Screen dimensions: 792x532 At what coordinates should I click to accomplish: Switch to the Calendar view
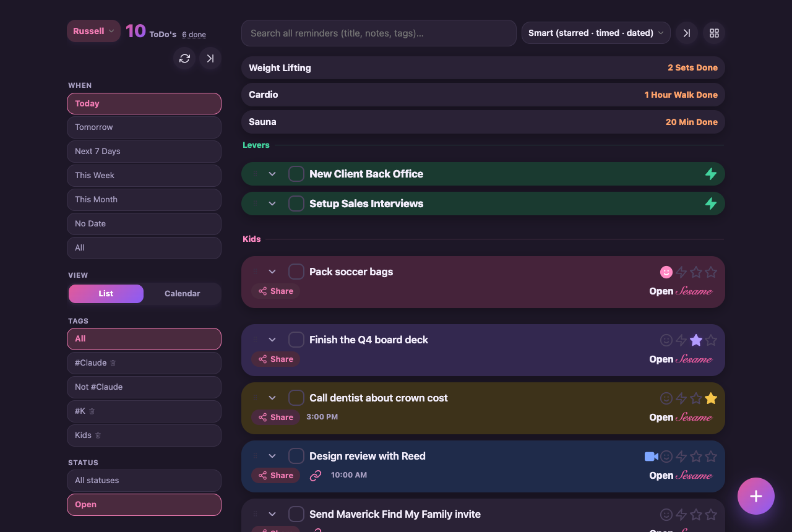183,294
